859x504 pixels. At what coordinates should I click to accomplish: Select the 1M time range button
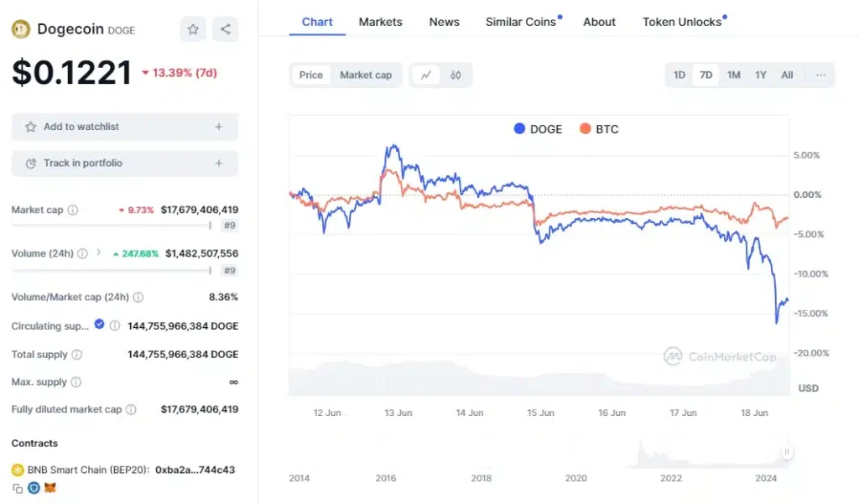tap(733, 75)
